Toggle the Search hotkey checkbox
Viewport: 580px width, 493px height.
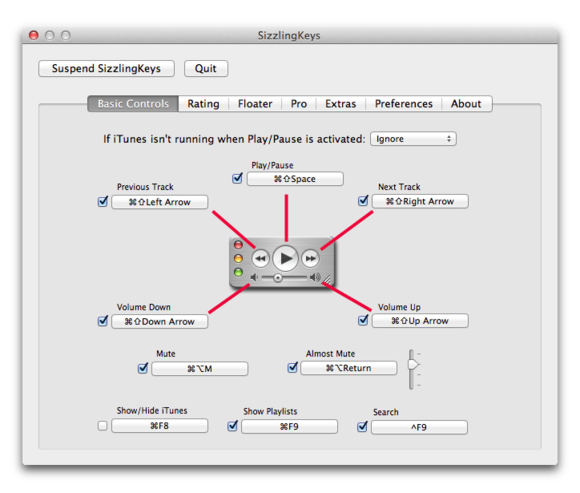[x=362, y=427]
